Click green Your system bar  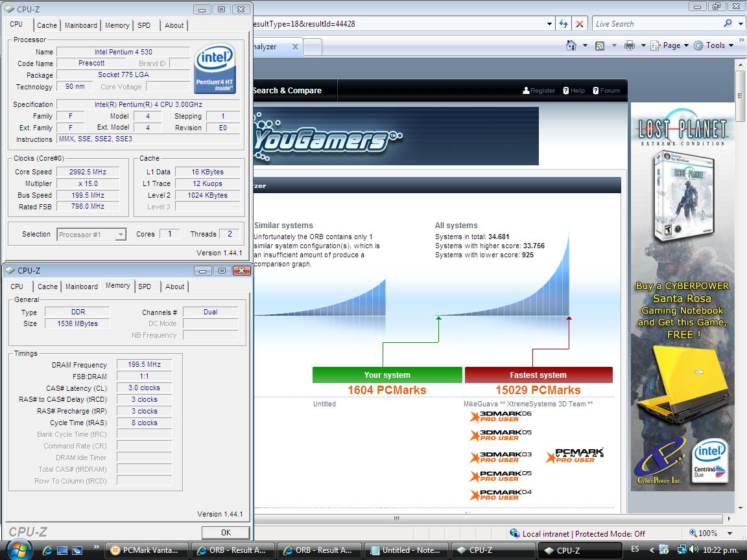pos(387,375)
